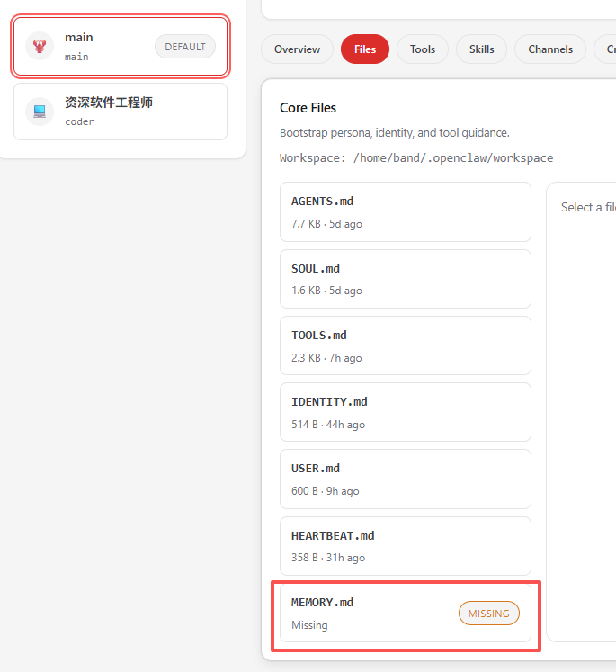Switch to the Overview tab

tap(297, 49)
